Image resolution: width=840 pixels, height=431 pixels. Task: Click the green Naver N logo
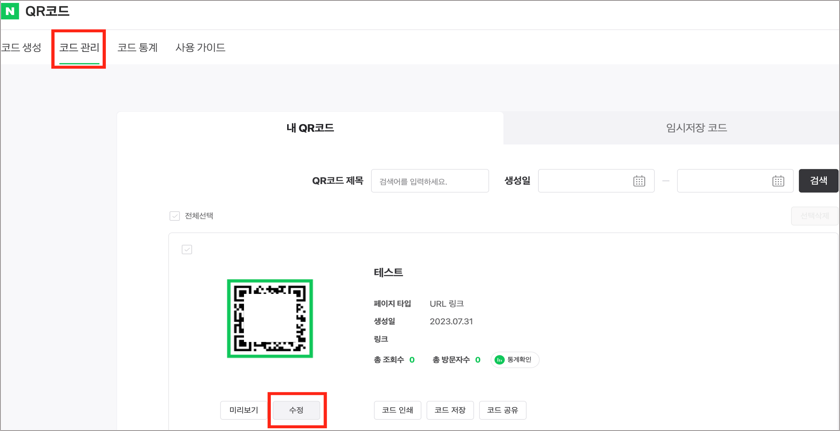pos(11,11)
